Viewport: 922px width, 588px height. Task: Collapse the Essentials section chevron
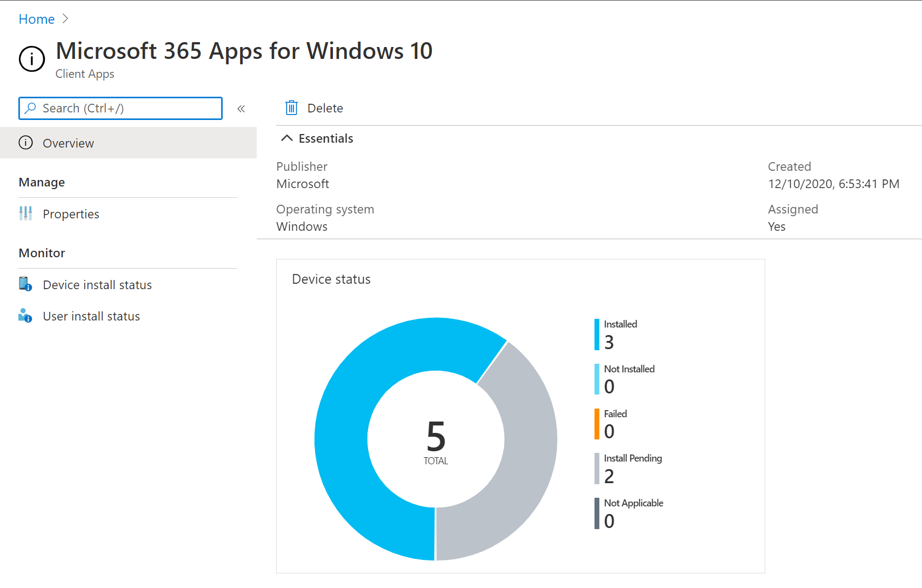pos(287,138)
